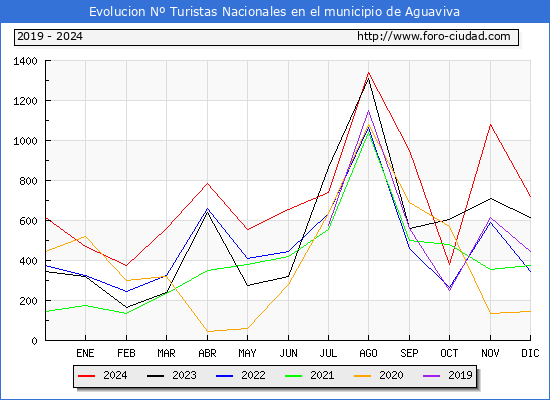Click the red 2024 peak at NOV
550x400 pixels.
(490, 124)
